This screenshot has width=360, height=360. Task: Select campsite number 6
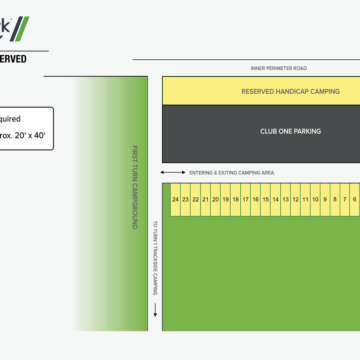tap(354, 200)
